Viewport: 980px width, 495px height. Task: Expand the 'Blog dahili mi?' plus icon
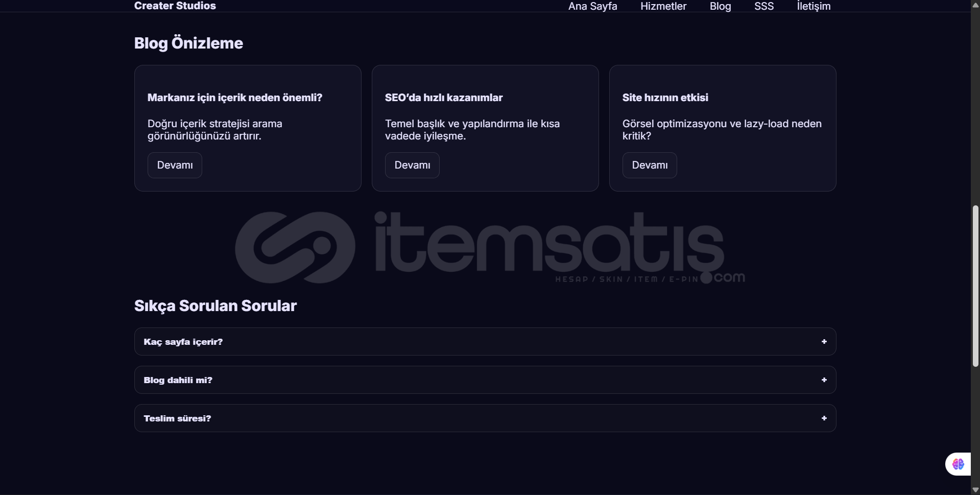tap(824, 380)
